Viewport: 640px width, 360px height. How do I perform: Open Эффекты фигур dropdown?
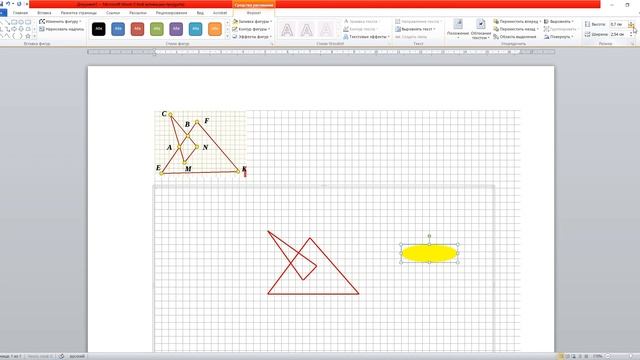tap(252, 37)
